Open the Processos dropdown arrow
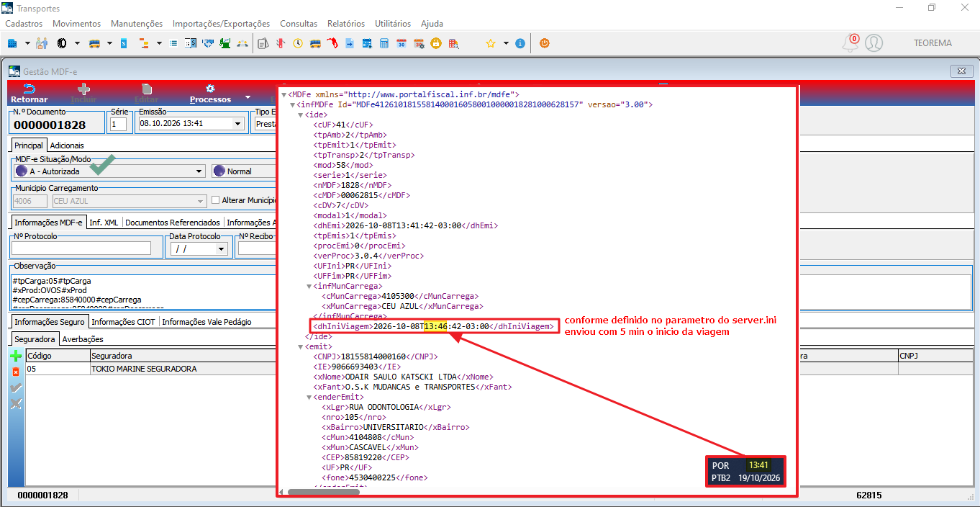 pos(248,98)
